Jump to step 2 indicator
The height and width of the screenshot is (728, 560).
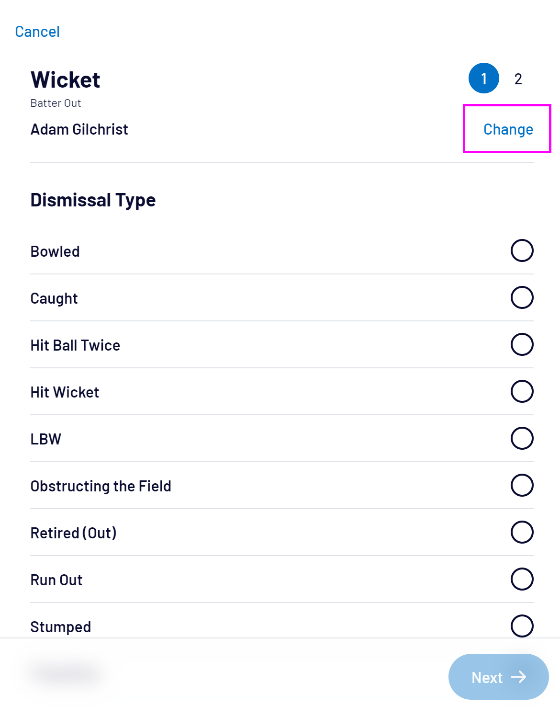(518, 79)
